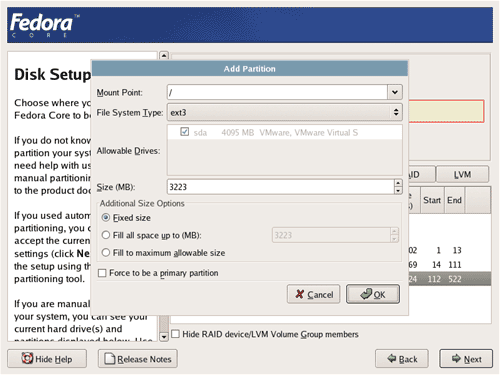Click the Add Partition title bar
The image size is (500, 375).
250,69
